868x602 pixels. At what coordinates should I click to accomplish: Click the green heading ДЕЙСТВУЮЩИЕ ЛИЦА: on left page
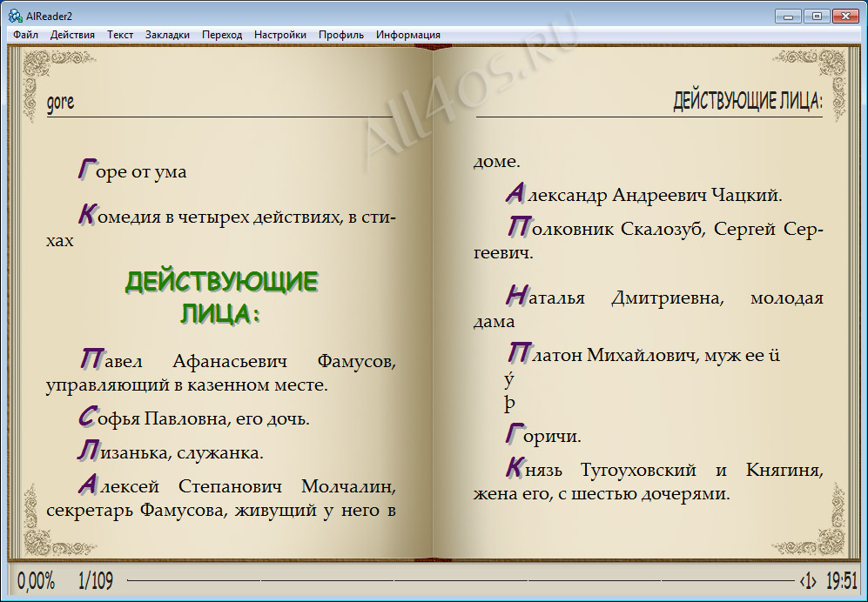pos(221,298)
